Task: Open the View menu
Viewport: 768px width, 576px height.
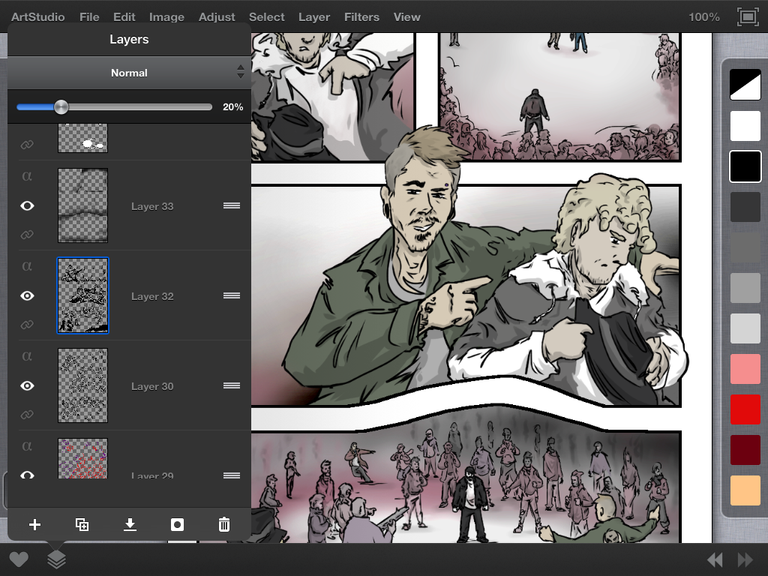Action: (407, 17)
